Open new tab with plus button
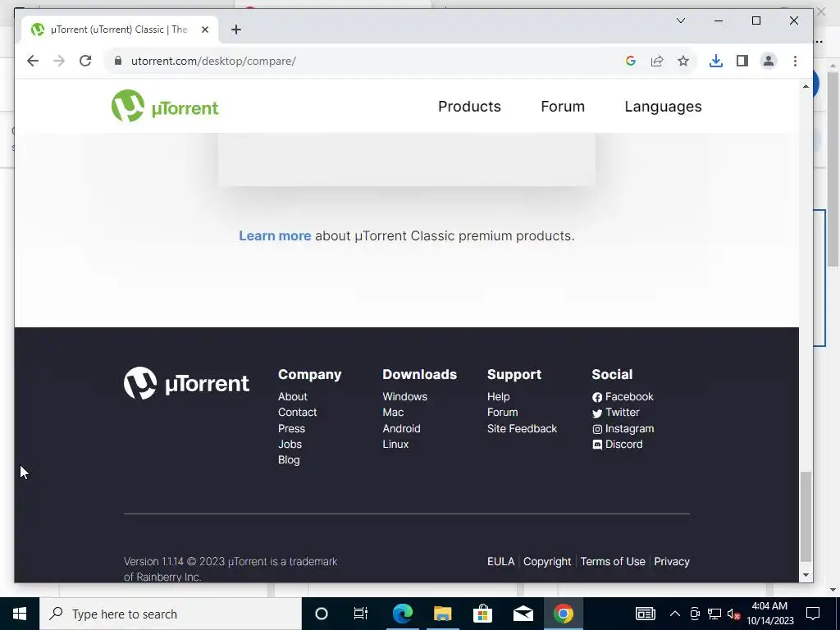840x630 pixels. (235, 30)
